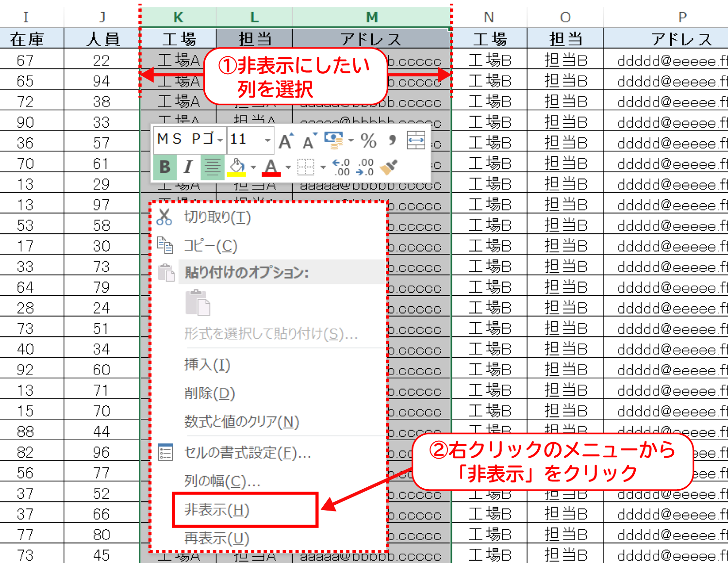Apply the Comma Style number format
Image resolution: width=728 pixels, height=563 pixels.
(x=392, y=139)
